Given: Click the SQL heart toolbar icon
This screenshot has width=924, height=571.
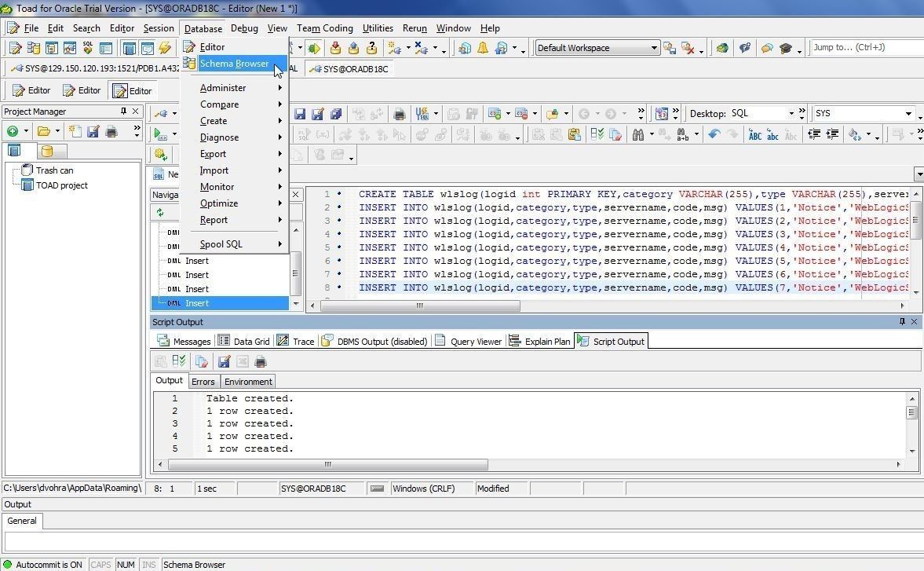Looking at the screenshot, I should [88, 48].
